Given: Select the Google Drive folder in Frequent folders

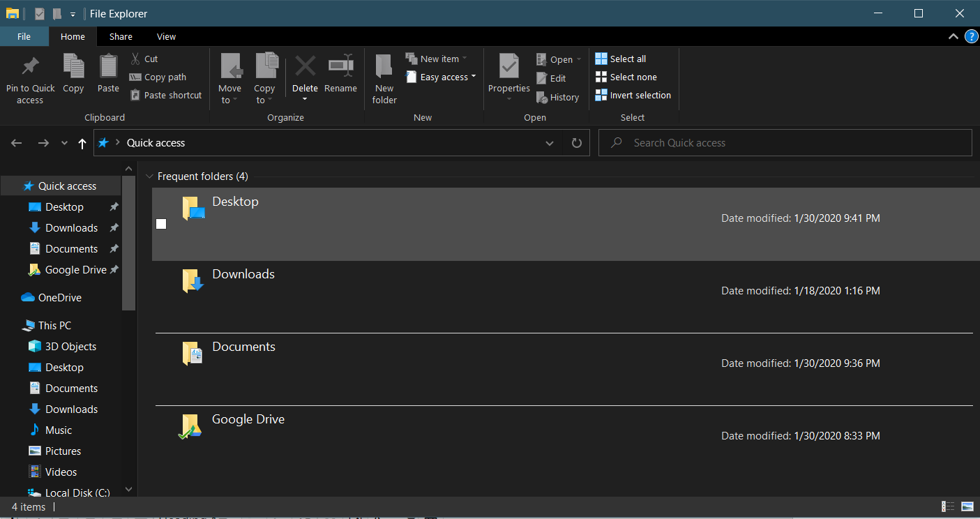Looking at the screenshot, I should coord(566,442).
